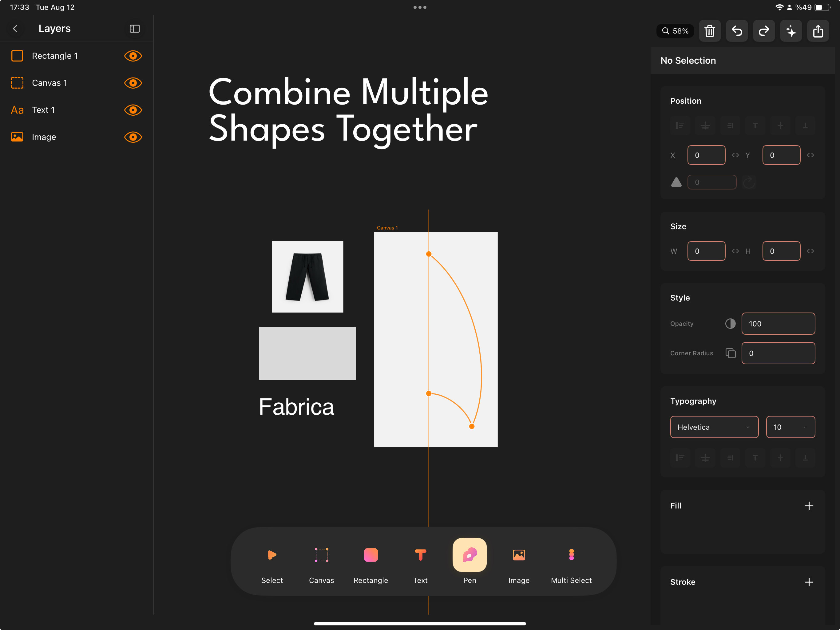Open the 58% zoom control
Image resolution: width=840 pixels, height=630 pixels.
[x=675, y=31]
